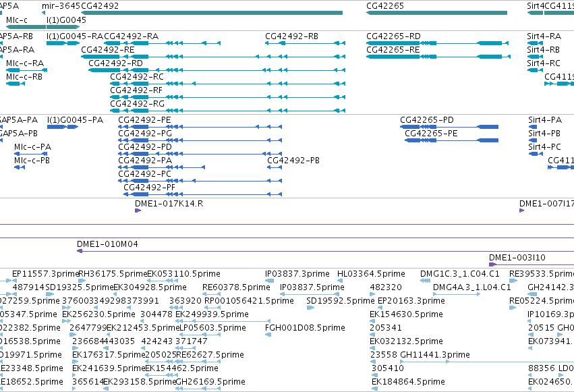Select the Sirt4-RA transcript
Image resolution: width=574 pixels, height=392 pixels.
535,43
